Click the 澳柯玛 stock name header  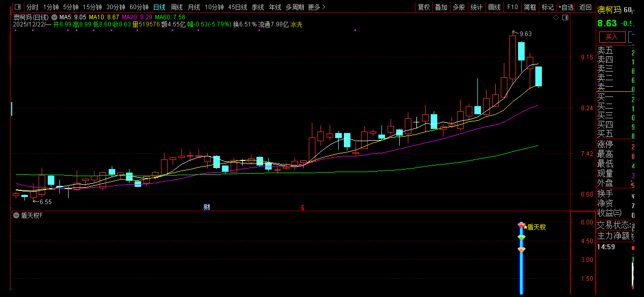[609, 10]
